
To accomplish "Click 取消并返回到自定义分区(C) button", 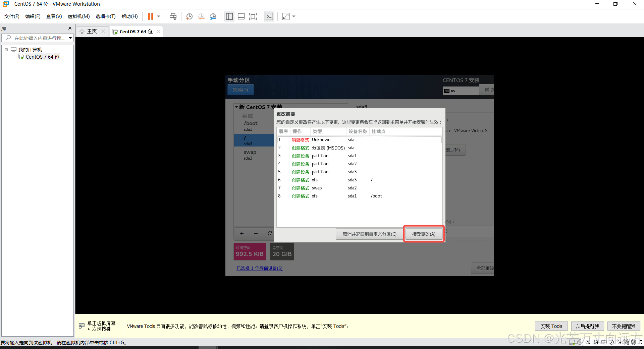I will [x=369, y=234].
